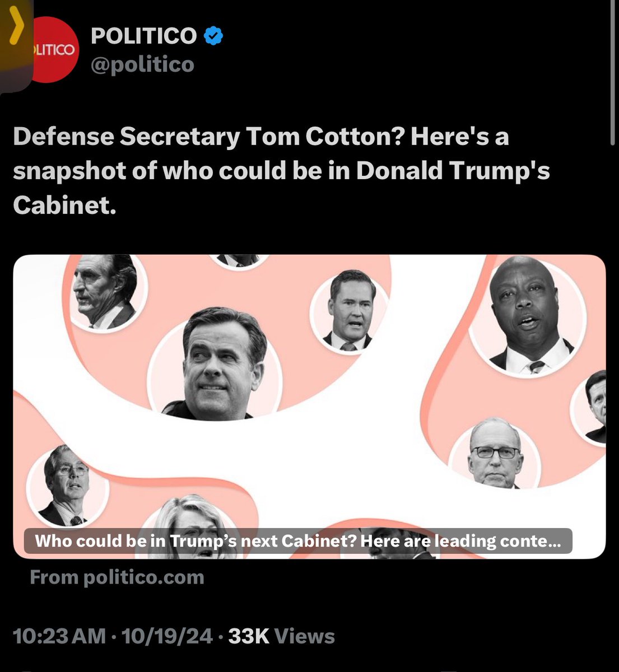Click the cropped portrait at card's right edge
This screenshot has height=672, width=619.
pyautogui.click(x=594, y=406)
